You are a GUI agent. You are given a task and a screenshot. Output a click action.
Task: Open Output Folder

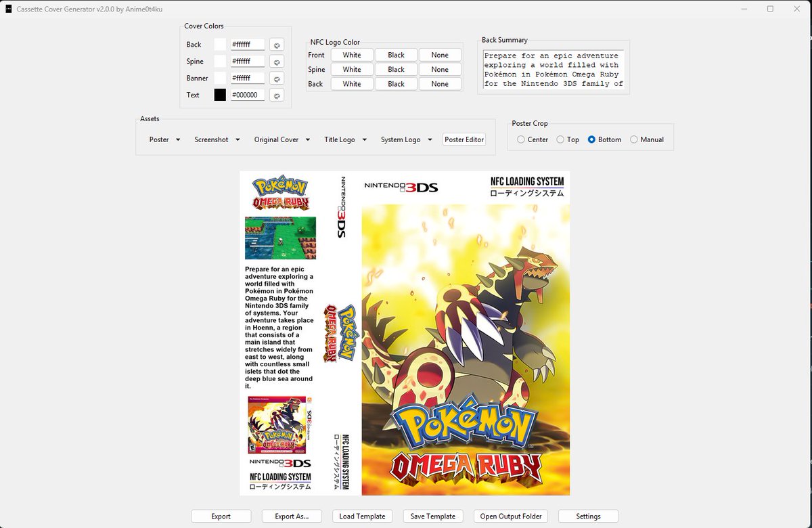[511, 516]
